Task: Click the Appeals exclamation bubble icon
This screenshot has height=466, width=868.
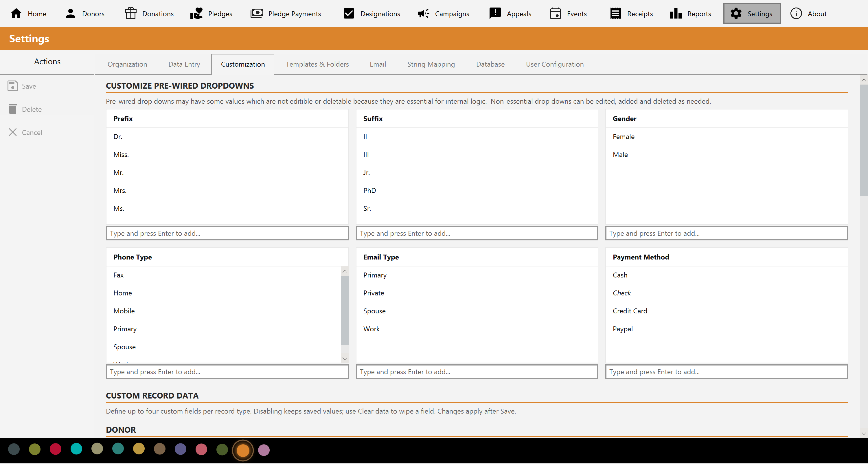Action: [495, 14]
